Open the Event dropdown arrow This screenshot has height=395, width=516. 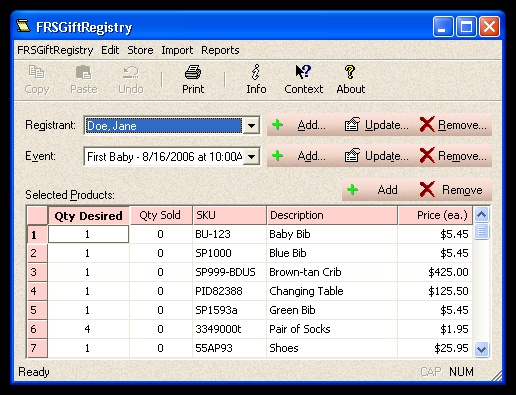pos(251,156)
